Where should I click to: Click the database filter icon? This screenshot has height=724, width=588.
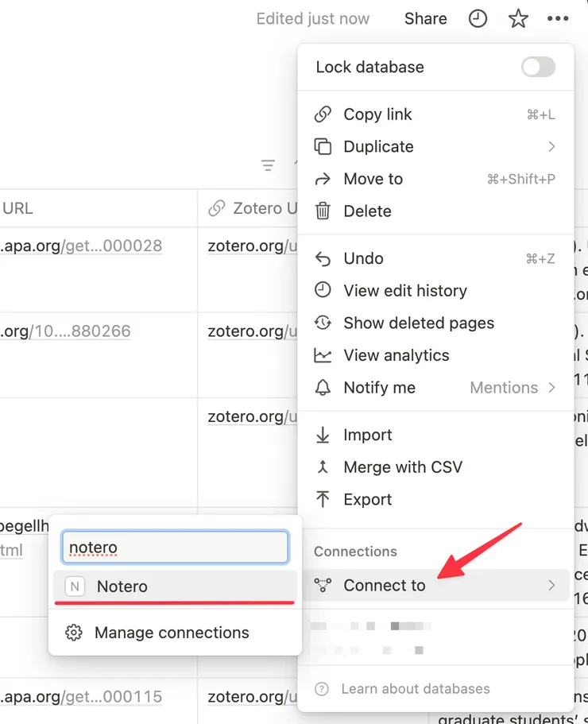[269, 165]
